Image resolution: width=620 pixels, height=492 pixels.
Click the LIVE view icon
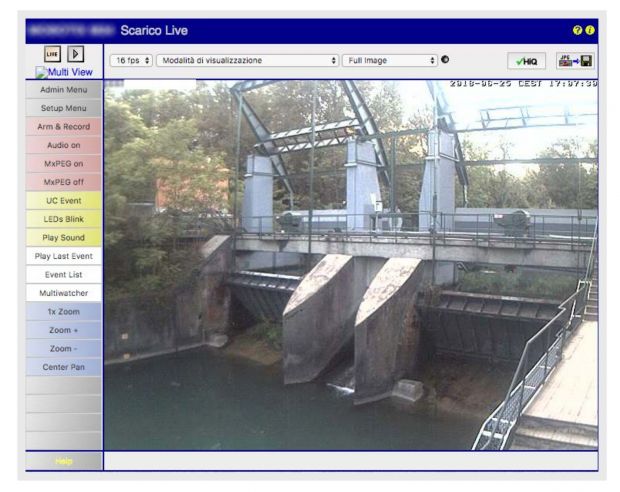tap(52, 54)
